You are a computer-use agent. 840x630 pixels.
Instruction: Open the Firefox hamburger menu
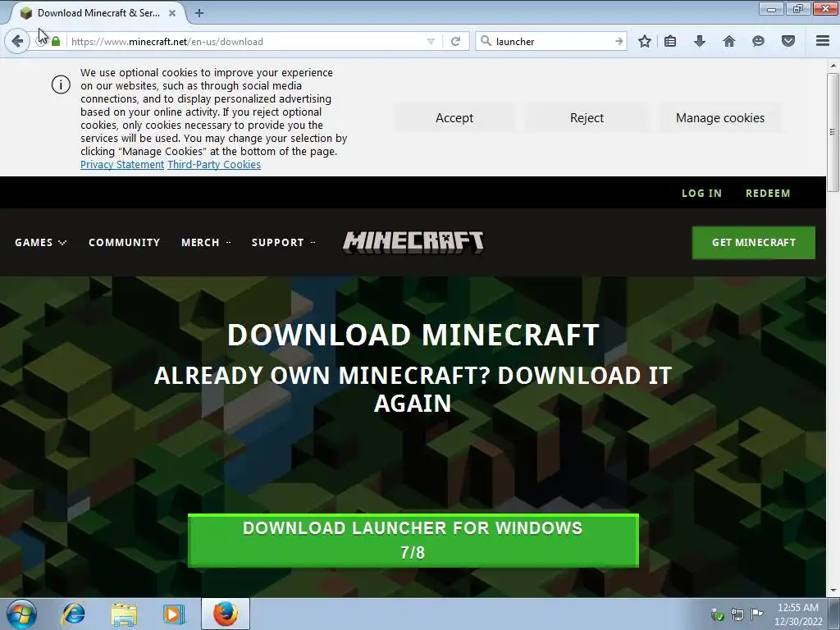tap(823, 41)
